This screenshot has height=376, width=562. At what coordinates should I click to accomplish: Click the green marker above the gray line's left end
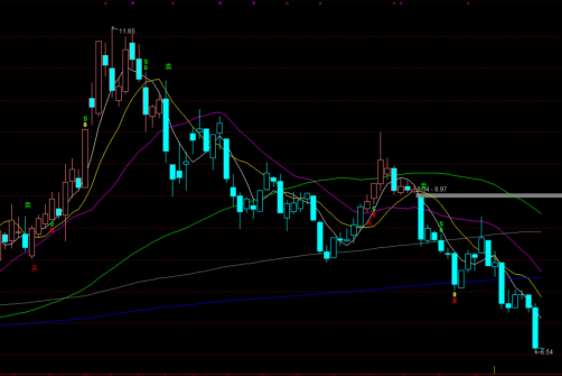(423, 185)
